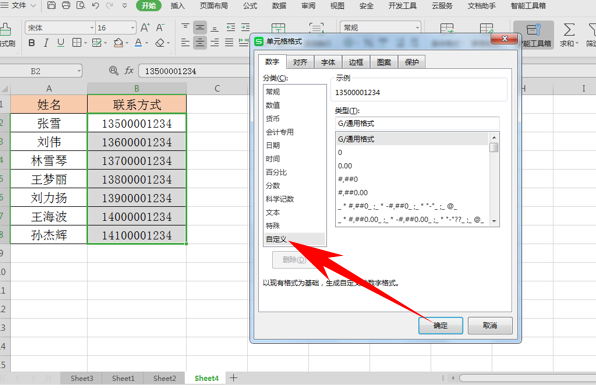This screenshot has height=388, width=596.
Task: Click the Print icon in the quick toolbar
Action: pyautogui.click(x=66, y=5)
